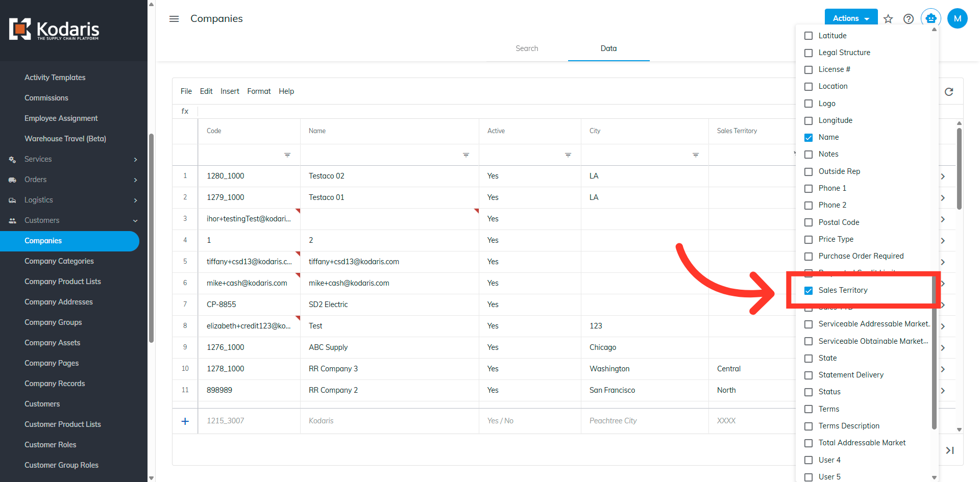
Task: Select the Central sales territory cell
Action: (752, 369)
